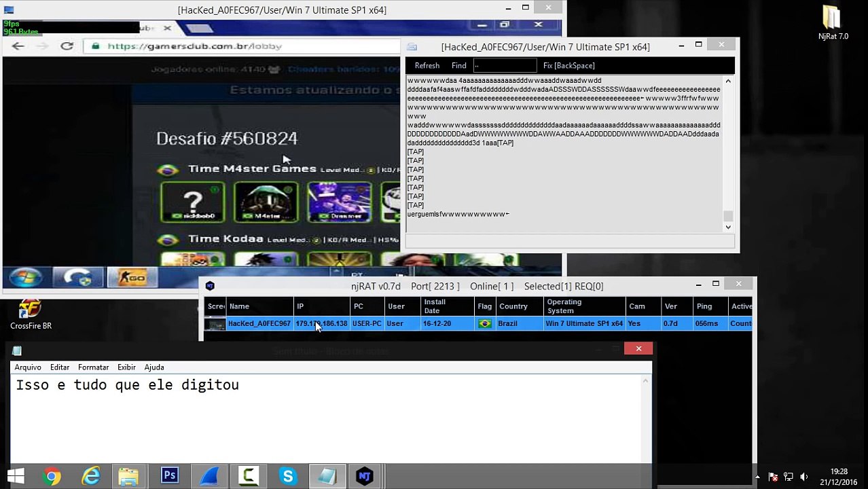This screenshot has width=868, height=489.
Task: Open Photoshop from the taskbar
Action: (x=169, y=477)
